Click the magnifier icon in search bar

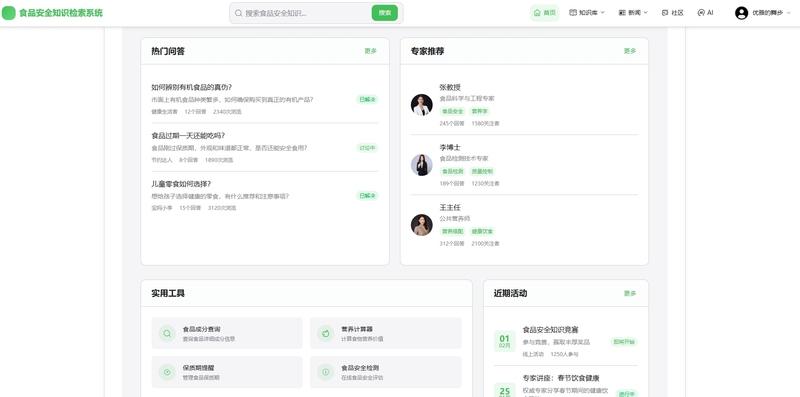pyautogui.click(x=238, y=13)
